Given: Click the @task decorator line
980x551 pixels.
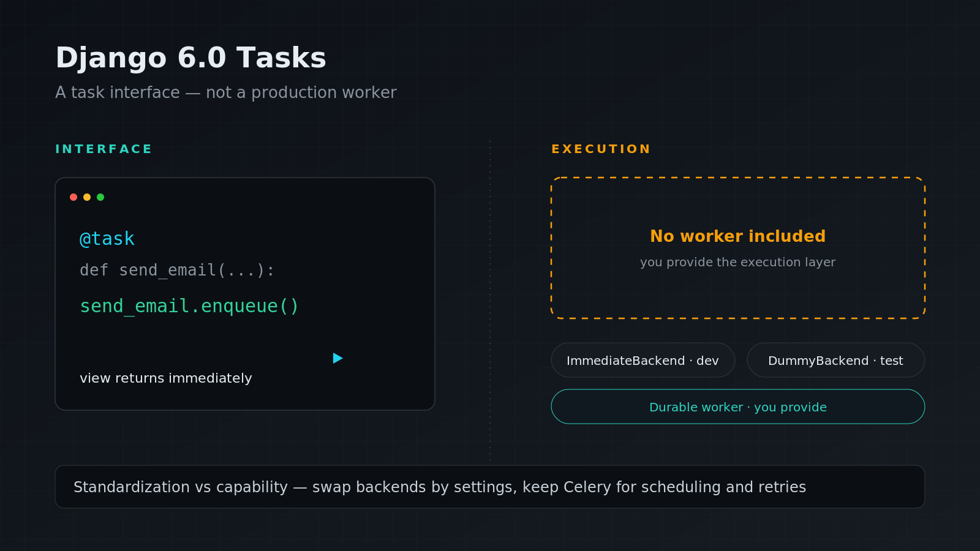Looking at the screenshot, I should [107, 239].
